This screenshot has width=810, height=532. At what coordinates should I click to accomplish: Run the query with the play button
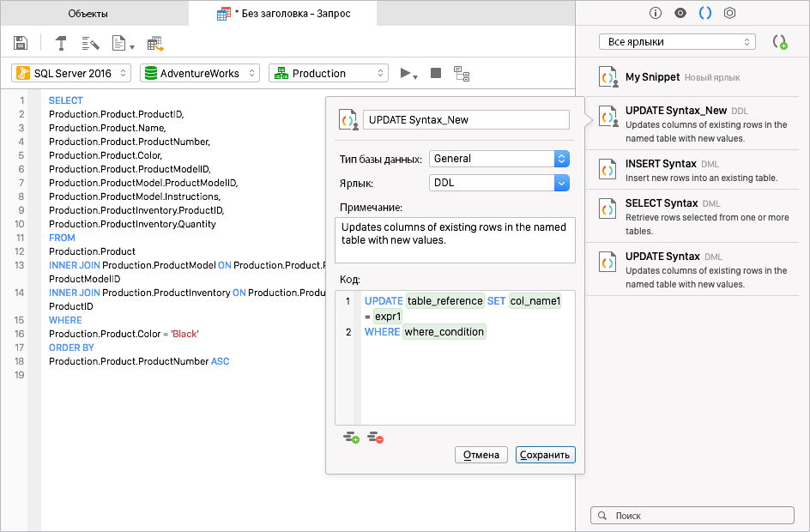tap(406, 73)
